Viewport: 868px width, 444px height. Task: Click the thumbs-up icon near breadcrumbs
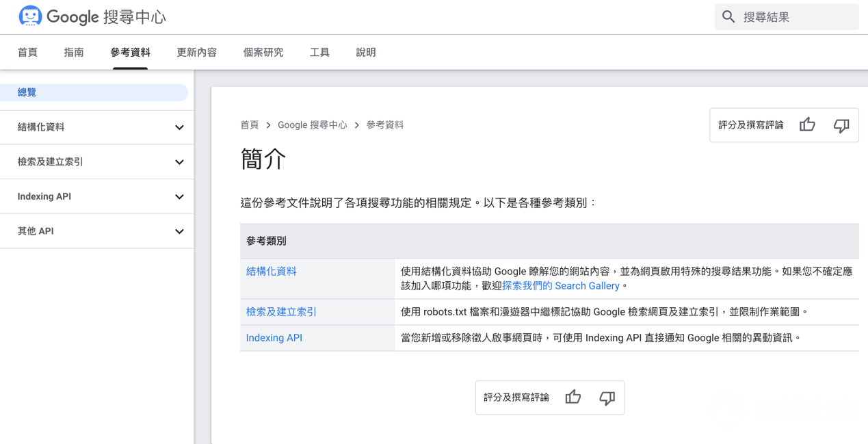coord(807,125)
